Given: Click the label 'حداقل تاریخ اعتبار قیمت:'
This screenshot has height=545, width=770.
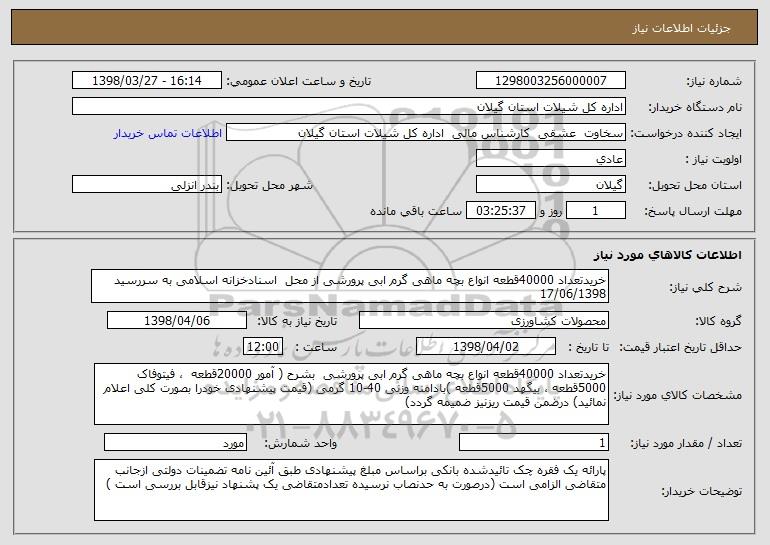Looking at the screenshot, I should [680, 348].
